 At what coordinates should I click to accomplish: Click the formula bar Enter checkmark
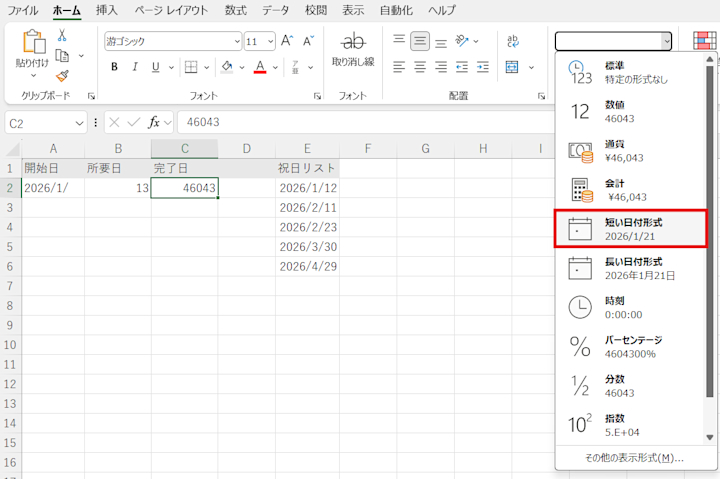pos(134,122)
